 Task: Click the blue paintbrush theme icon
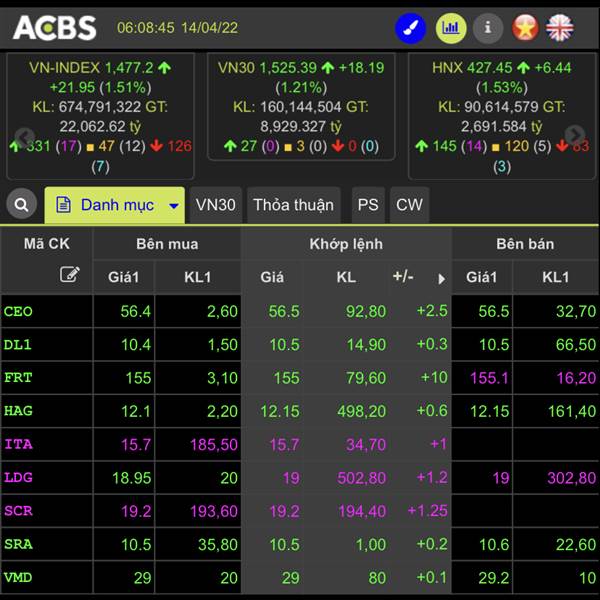coord(411,27)
